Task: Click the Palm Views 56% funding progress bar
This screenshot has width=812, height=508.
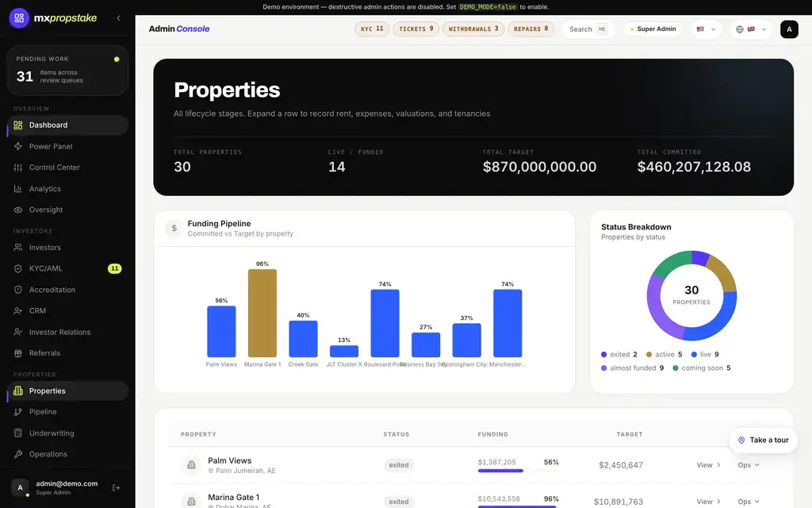Action: tap(518, 471)
